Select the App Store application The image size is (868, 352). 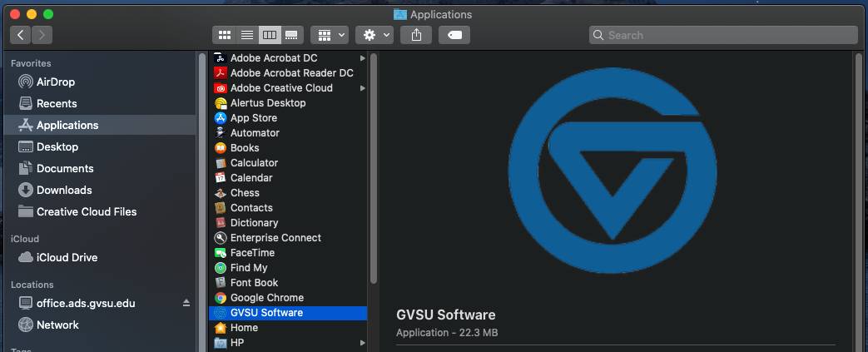(x=253, y=117)
